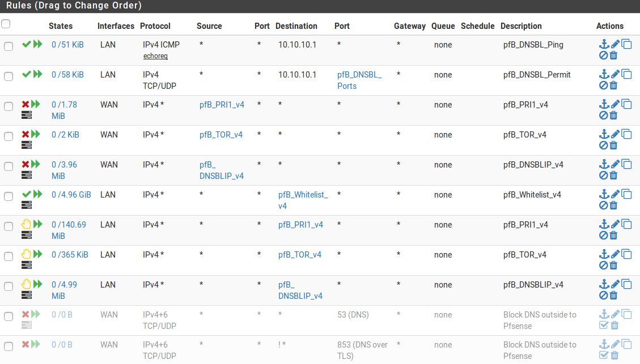The width and height of the screenshot is (640, 364).
Task: Edit the pfB_Whitelist_v4 rule
Action: 616,194
